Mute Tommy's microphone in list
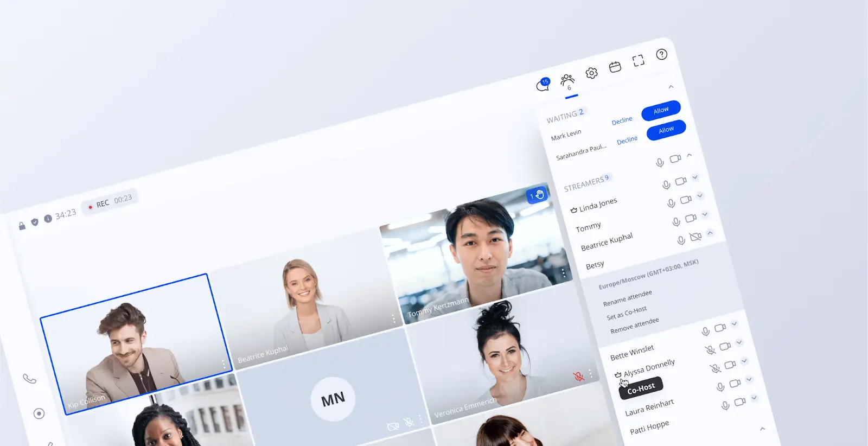 pyautogui.click(x=671, y=203)
